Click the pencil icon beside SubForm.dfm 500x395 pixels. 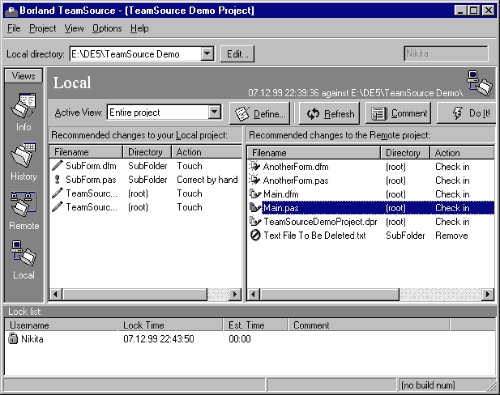click(57, 165)
